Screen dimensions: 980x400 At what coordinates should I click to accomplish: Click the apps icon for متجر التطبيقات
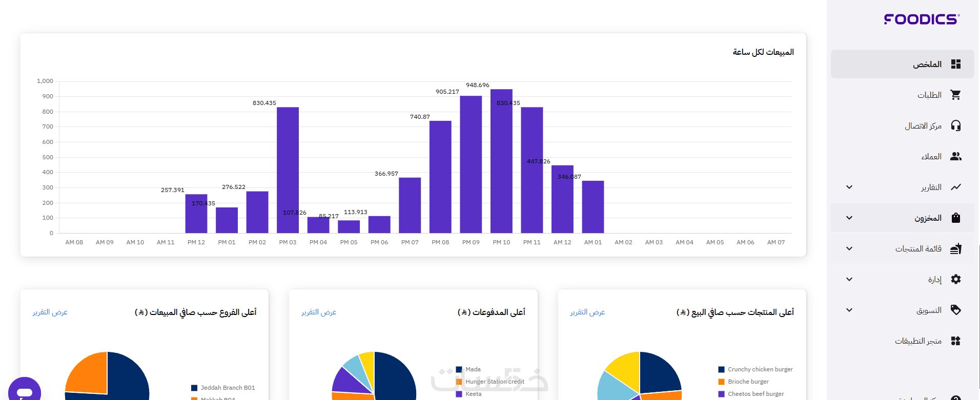[x=955, y=341]
